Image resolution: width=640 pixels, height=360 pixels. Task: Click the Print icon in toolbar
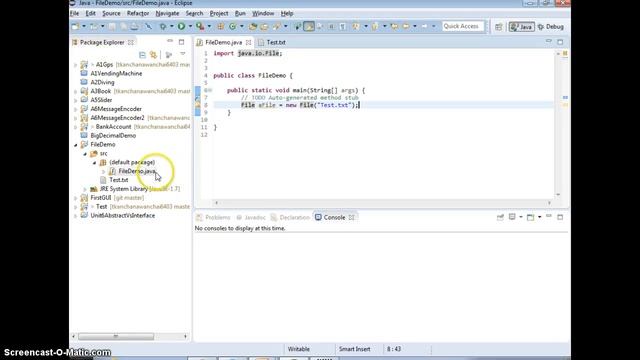click(x=134, y=27)
